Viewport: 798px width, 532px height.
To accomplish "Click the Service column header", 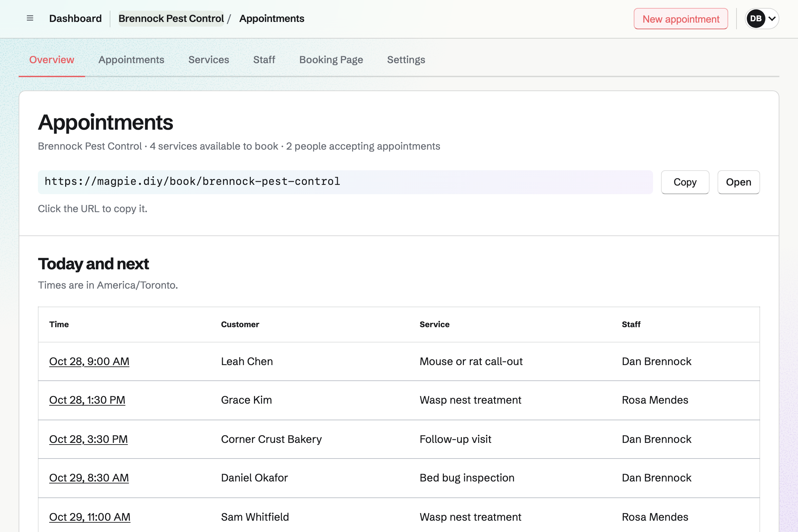I will pos(435,325).
